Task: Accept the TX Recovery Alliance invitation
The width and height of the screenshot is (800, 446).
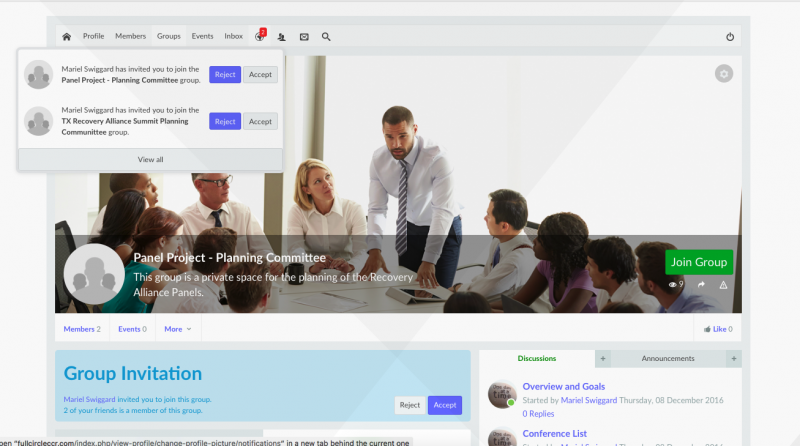Action: coord(260,121)
